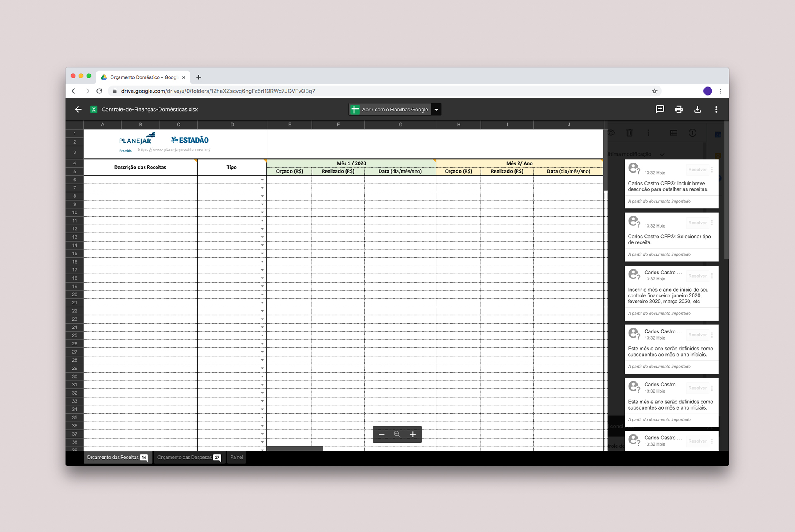Open the Tipo dropdown in row 10
The height and width of the screenshot is (532, 795).
click(263, 213)
